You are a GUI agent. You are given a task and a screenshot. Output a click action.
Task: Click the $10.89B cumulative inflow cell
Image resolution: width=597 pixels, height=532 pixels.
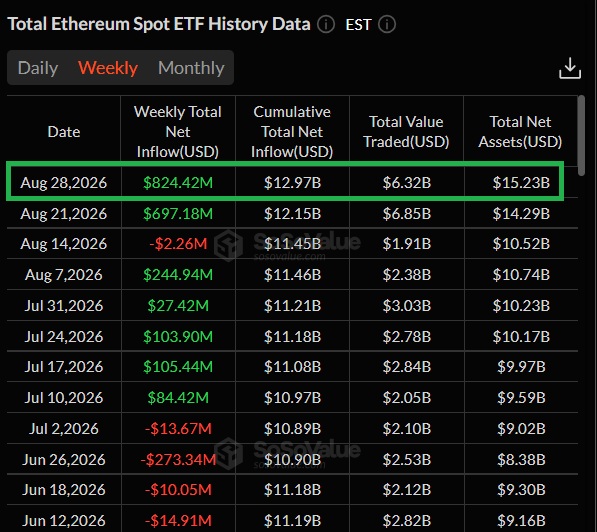[292, 429]
